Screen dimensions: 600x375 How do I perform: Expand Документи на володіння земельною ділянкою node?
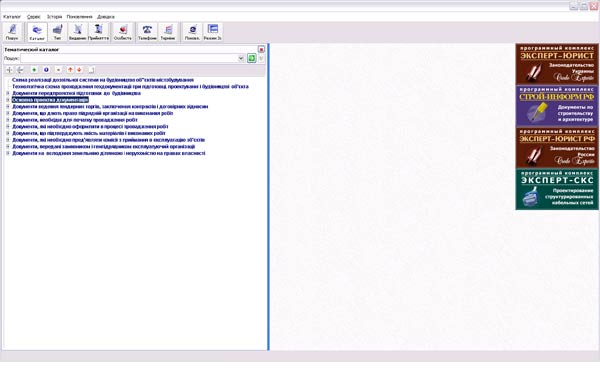point(8,153)
